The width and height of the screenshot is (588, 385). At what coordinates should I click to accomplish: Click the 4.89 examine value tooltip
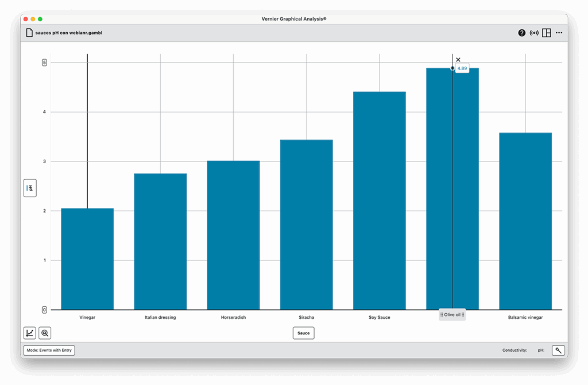462,68
